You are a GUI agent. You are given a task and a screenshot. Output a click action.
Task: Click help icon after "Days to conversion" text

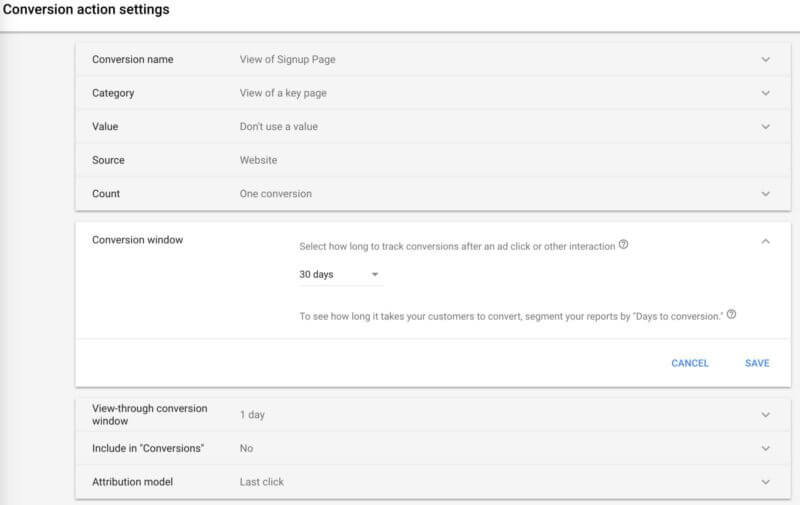pos(732,314)
